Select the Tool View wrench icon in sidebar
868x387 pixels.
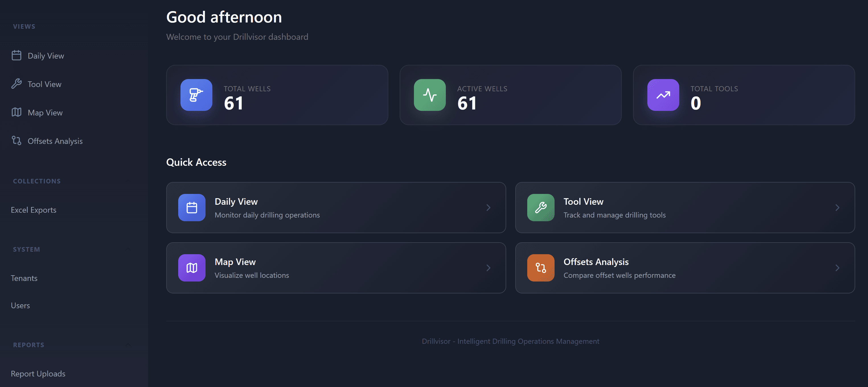click(x=16, y=84)
